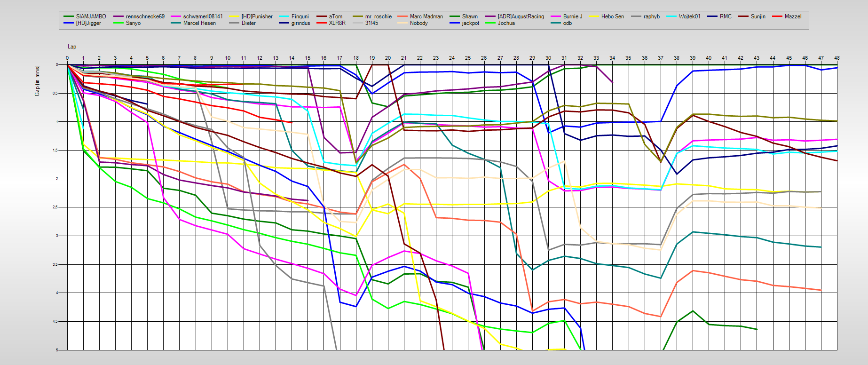Select the Hebo Sen legend label
This screenshot has width=868, height=365.
tap(612, 16)
